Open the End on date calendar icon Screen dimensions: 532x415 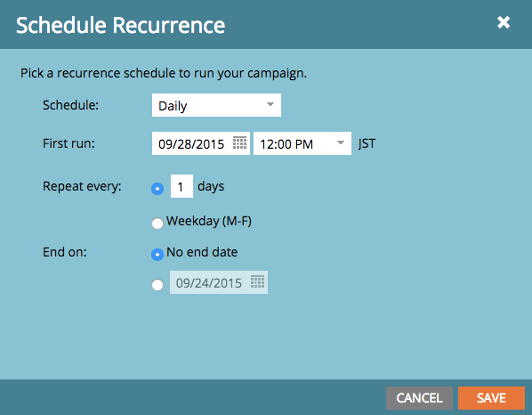click(x=257, y=281)
